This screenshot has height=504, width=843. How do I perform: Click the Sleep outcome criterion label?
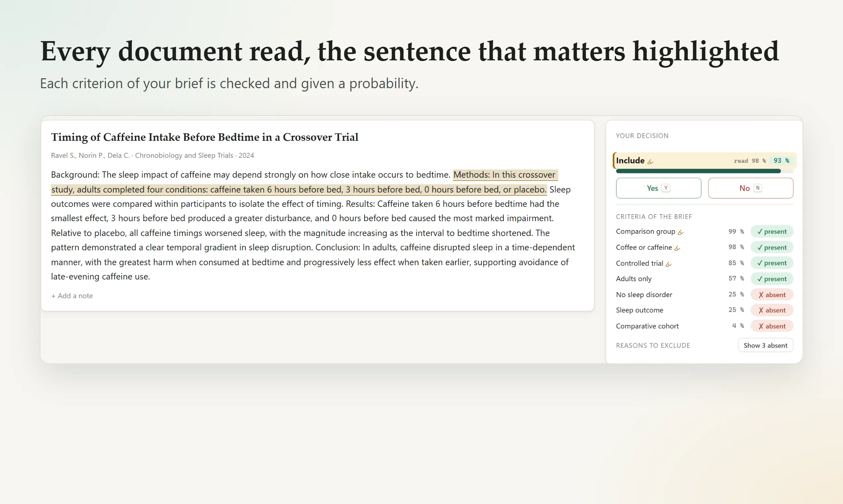click(x=640, y=310)
